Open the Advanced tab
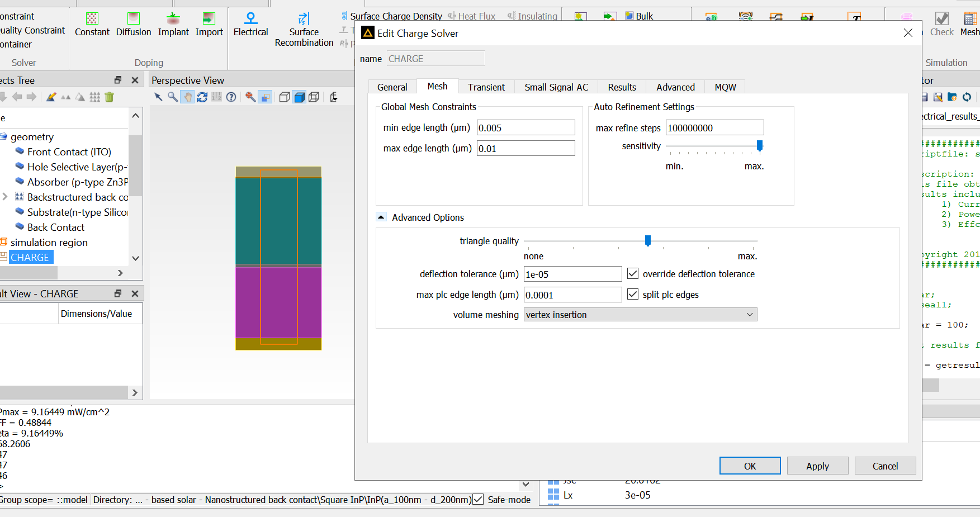The height and width of the screenshot is (517, 980). click(675, 87)
